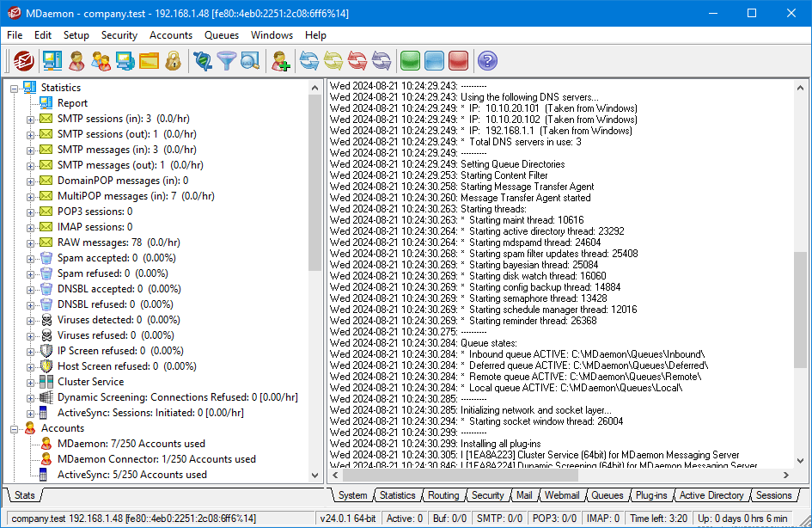Viewport: 812px width, 528px height.
Task: Select 'ActiveSync: 5/250 Accounts used' row
Action: coord(132,475)
